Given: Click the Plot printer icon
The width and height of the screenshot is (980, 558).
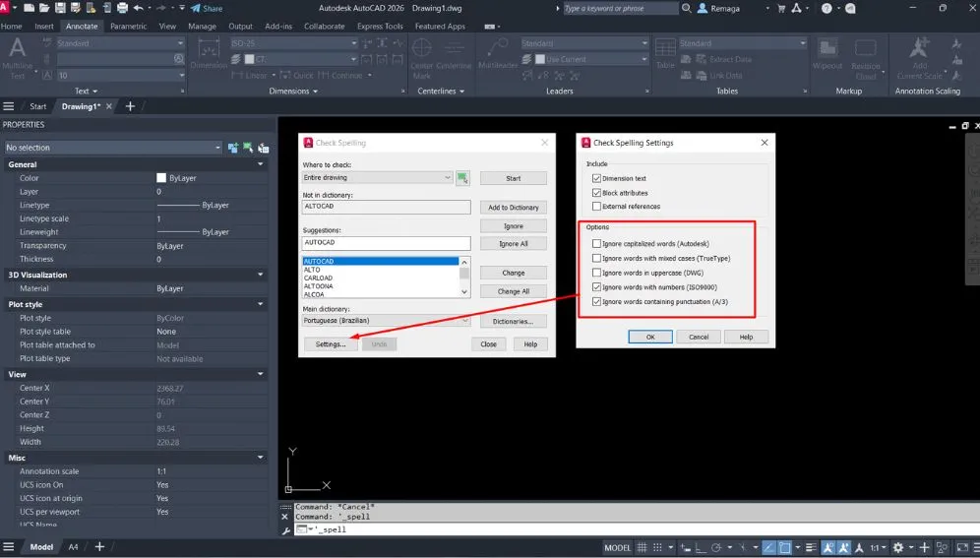Looking at the screenshot, I should [122, 8].
